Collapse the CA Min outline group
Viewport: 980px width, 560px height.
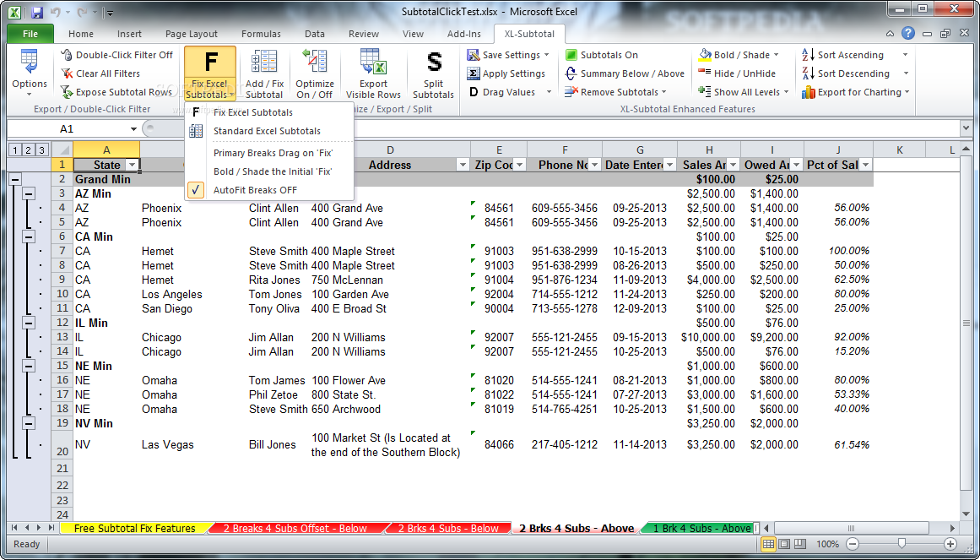click(28, 237)
